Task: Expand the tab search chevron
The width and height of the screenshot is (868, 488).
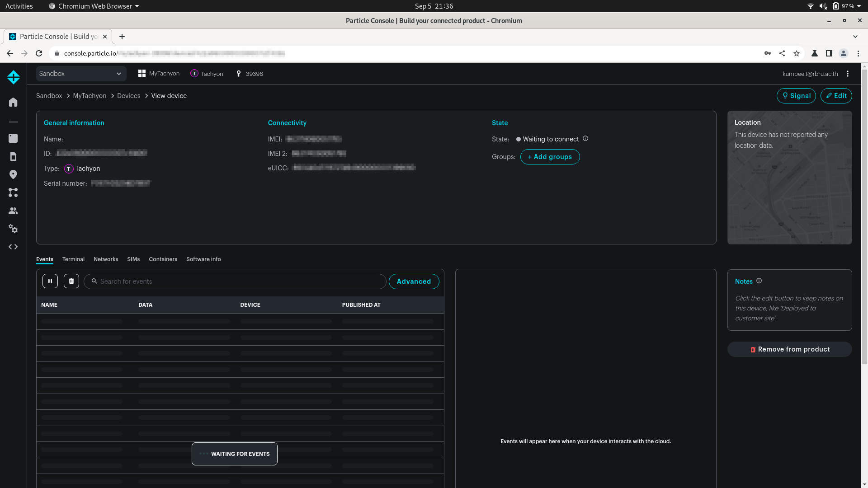Action: (855, 37)
